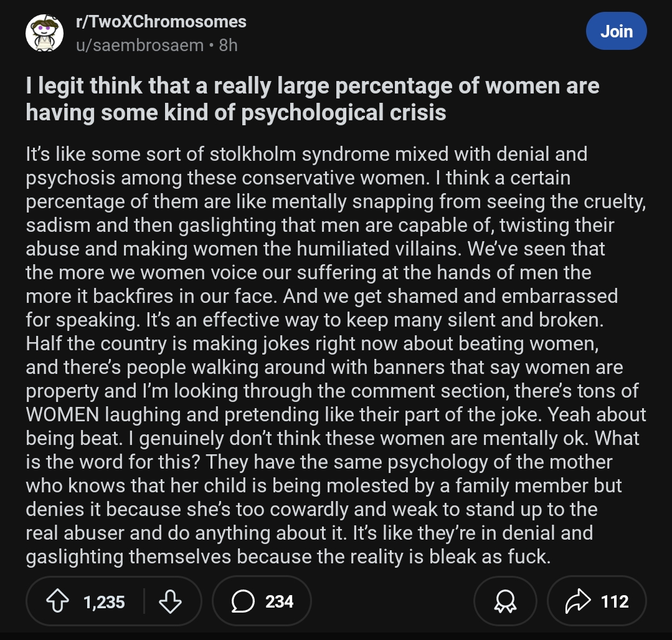The height and width of the screenshot is (640, 672).
Task: Click the TwoXChromosomes community avatar
Action: (44, 33)
